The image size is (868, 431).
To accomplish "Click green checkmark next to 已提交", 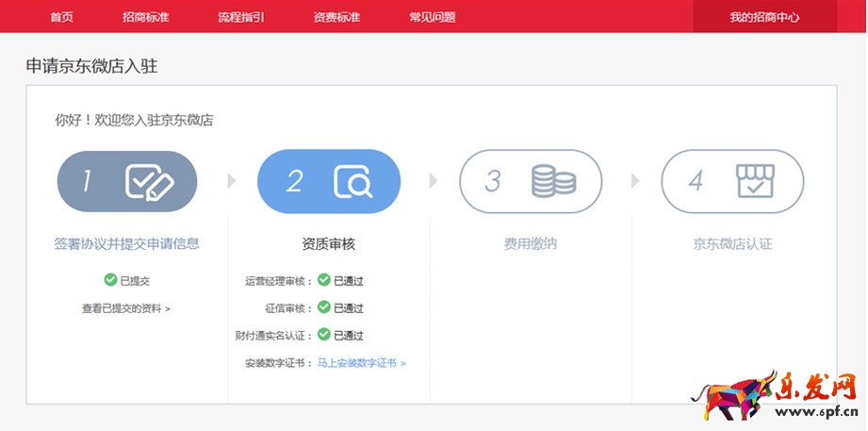I will click(x=110, y=280).
